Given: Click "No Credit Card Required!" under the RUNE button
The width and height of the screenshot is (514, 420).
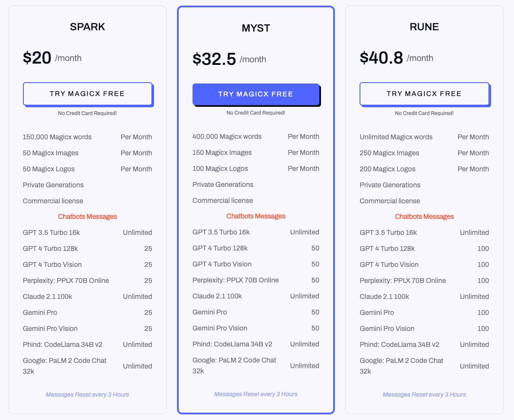Looking at the screenshot, I should tap(424, 113).
